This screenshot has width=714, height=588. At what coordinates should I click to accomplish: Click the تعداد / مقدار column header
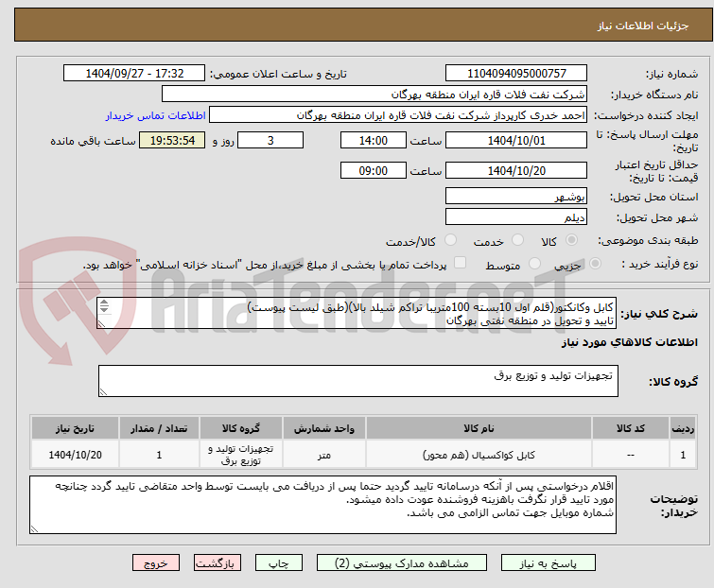point(159,428)
